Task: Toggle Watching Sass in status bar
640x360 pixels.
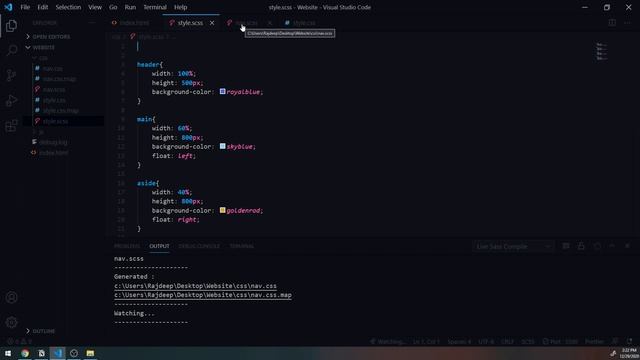Action: click(x=388, y=342)
